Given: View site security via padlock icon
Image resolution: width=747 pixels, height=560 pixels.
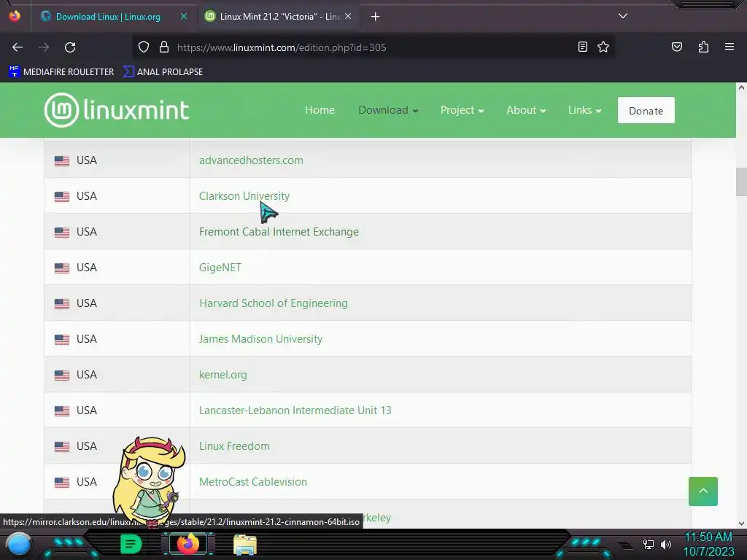Looking at the screenshot, I should pyautogui.click(x=164, y=47).
